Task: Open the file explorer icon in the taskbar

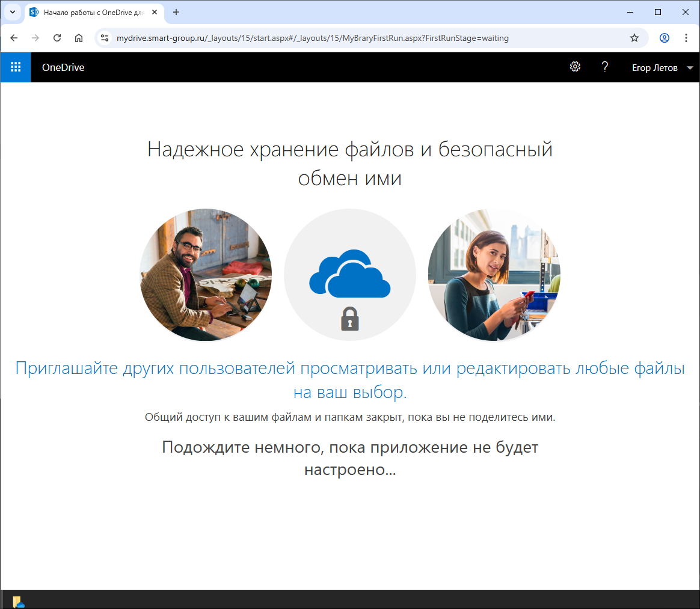Action: [18, 601]
